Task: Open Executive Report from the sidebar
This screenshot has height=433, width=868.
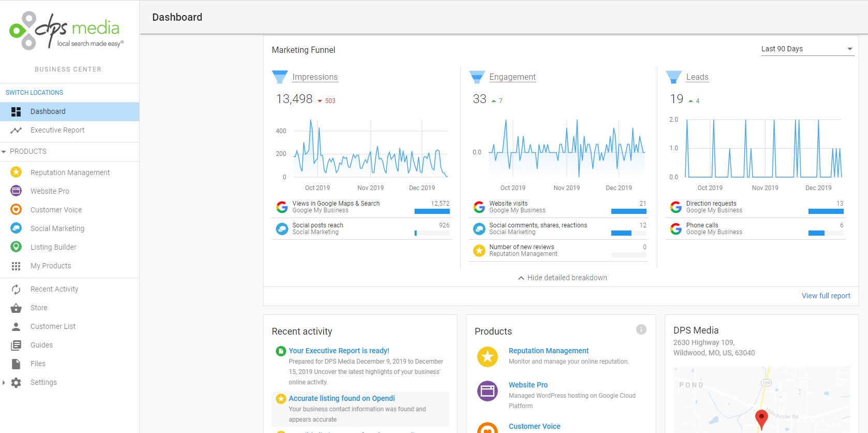Action: (x=57, y=130)
